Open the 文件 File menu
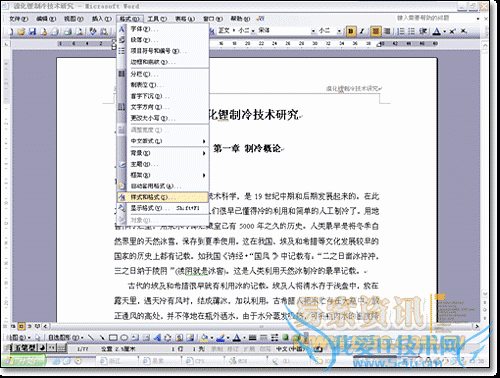Image resolution: width=500 pixels, height=378 pixels. click(x=19, y=19)
